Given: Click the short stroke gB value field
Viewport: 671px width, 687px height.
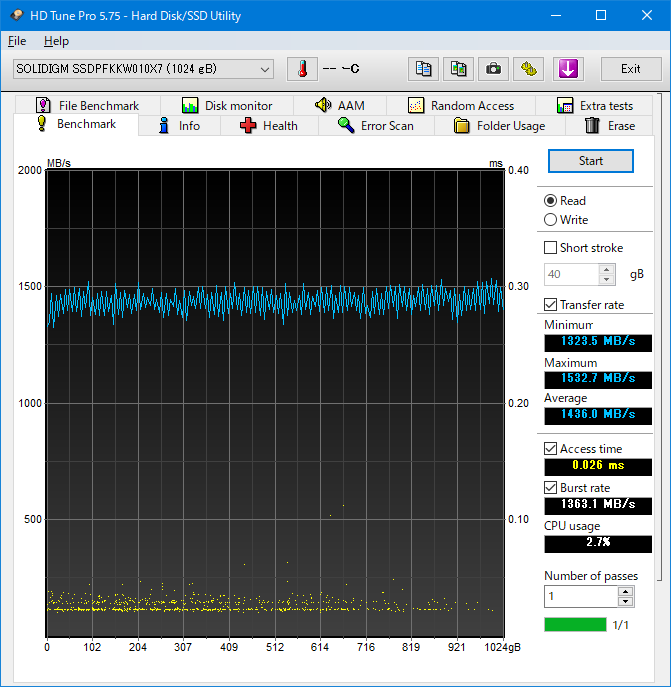Looking at the screenshot, I should click(x=571, y=274).
